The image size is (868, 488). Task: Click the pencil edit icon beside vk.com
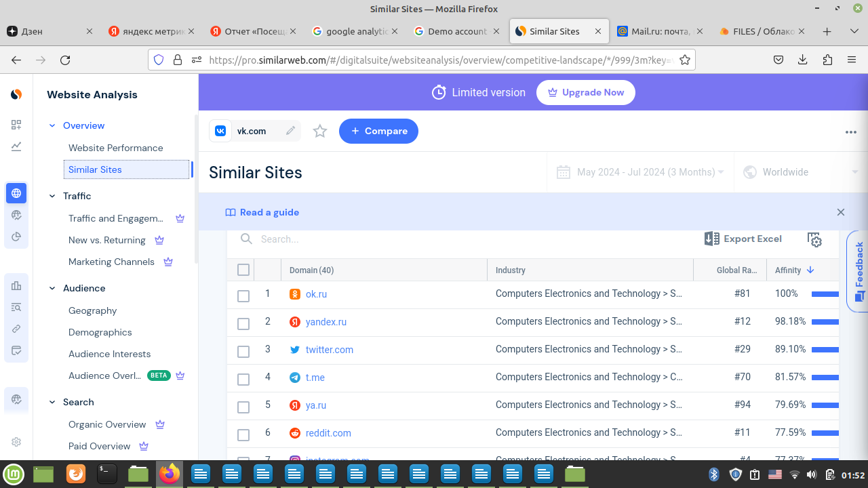click(x=291, y=131)
